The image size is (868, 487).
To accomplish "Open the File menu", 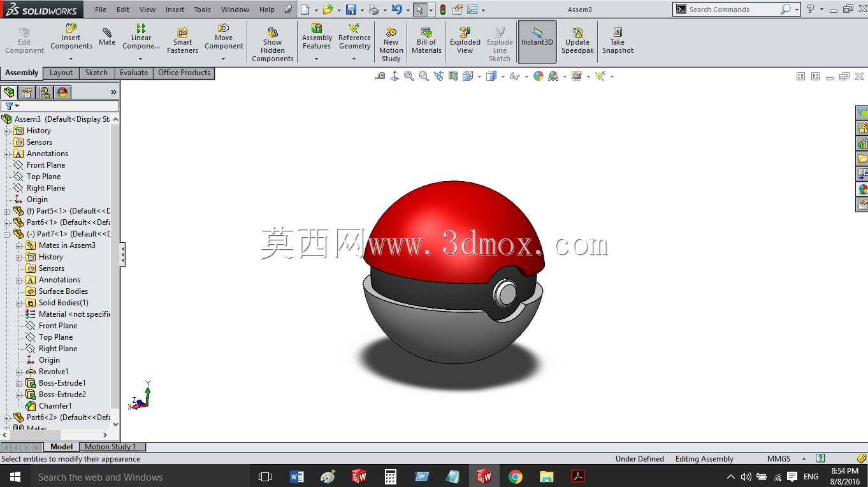I will (101, 10).
